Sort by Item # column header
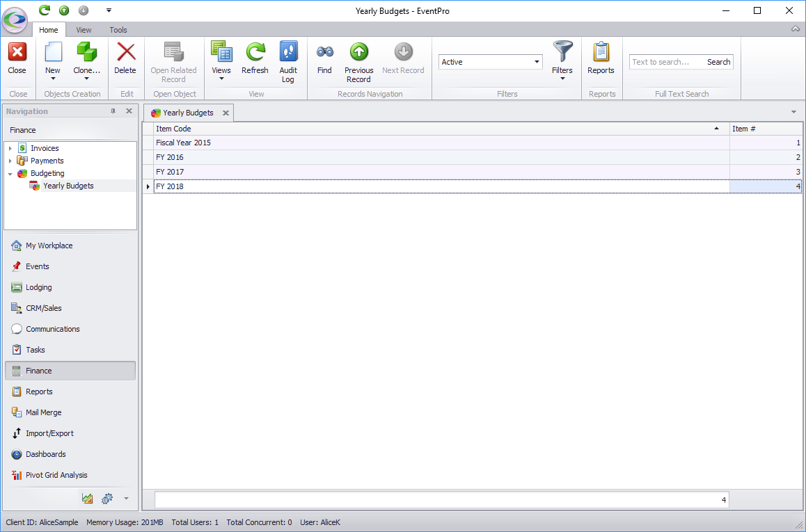The width and height of the screenshot is (806, 532). pyautogui.click(x=766, y=129)
